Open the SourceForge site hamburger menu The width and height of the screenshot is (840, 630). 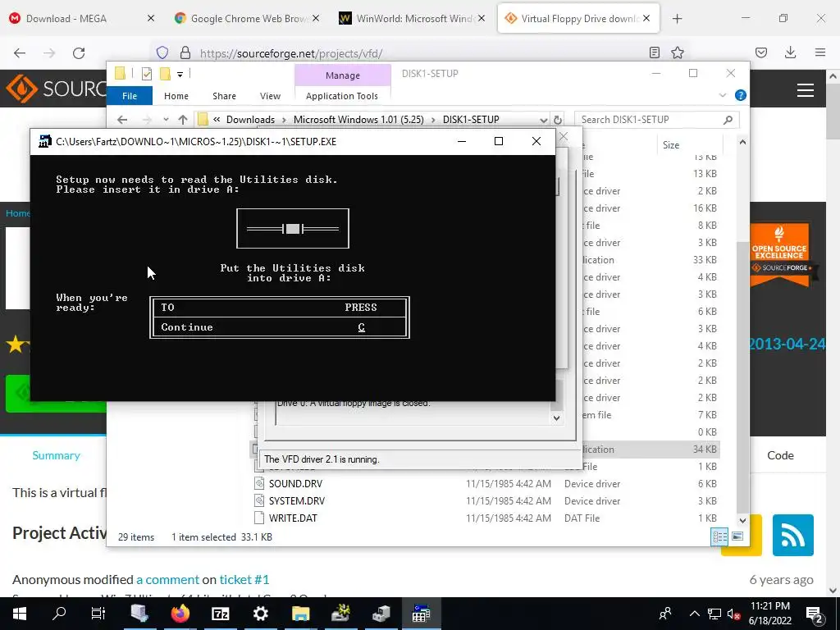click(806, 90)
